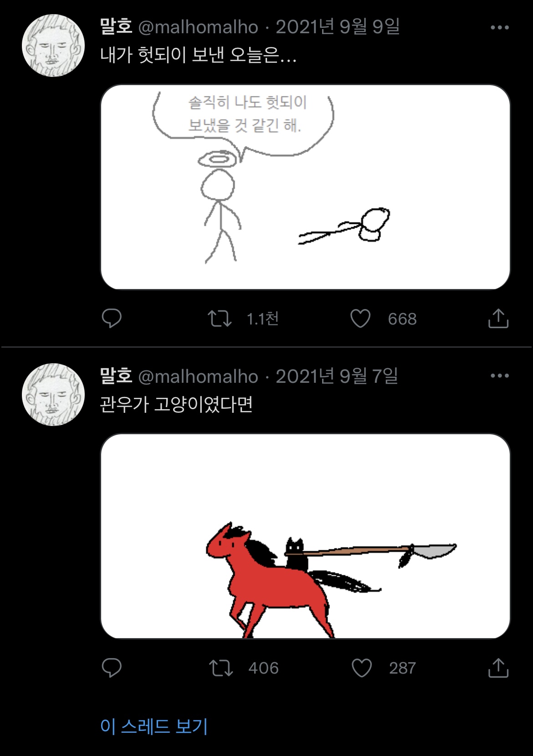Open profile avatar on second tweet
This screenshot has width=533, height=756.
pos(53,395)
